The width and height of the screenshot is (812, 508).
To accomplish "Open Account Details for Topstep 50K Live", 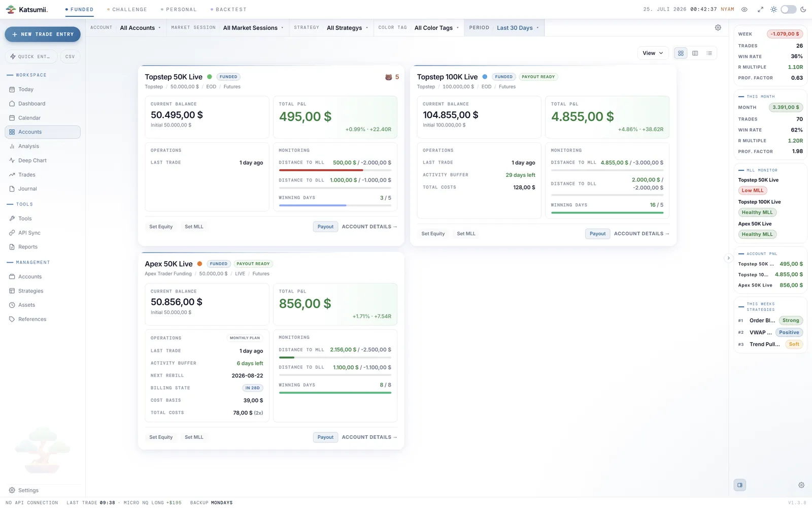I will (x=369, y=227).
